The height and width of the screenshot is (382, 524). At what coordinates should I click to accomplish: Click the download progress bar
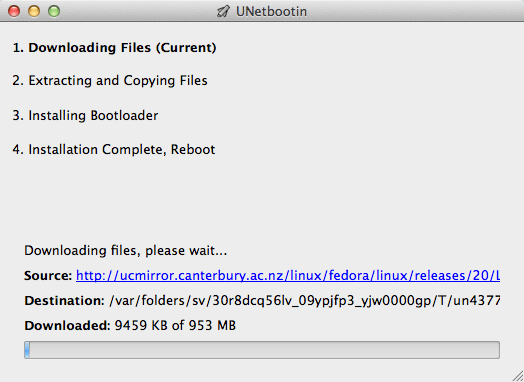pos(262,350)
